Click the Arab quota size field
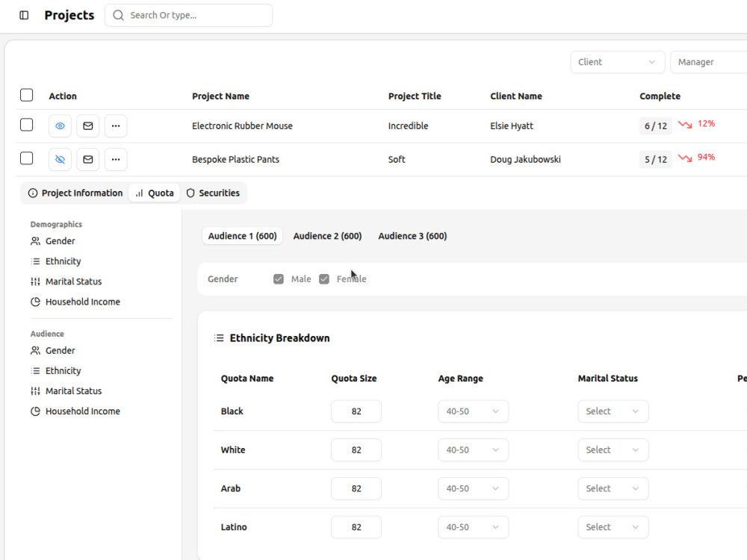The width and height of the screenshot is (747, 560). 356,488
